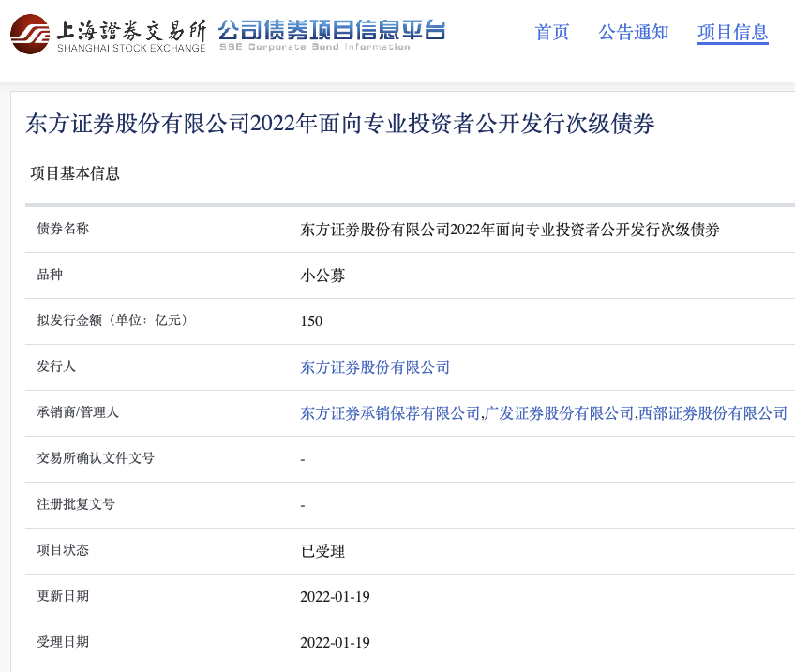This screenshot has height=672, width=795.
Task: Click the 交易所确认文件文号 row label
Action: (96, 458)
